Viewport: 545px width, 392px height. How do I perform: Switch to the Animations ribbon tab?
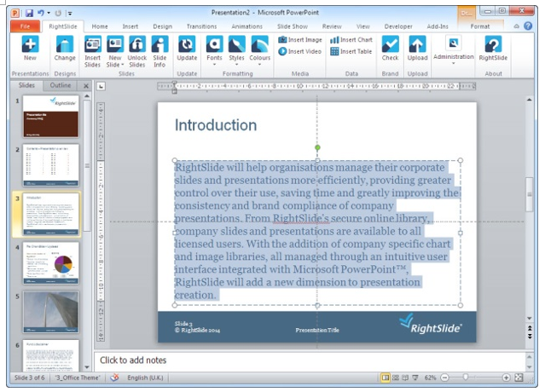click(x=246, y=26)
